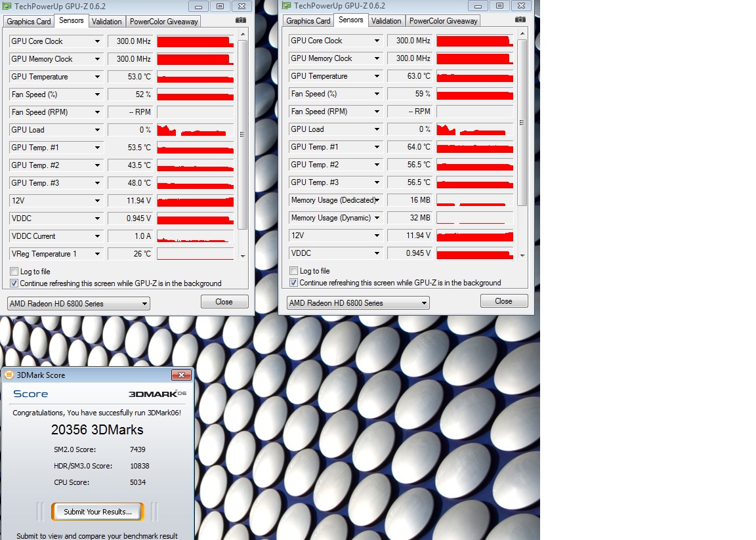Click GPU-Z app icon in right window title bar
The height and width of the screenshot is (540, 756).
pos(286,6)
